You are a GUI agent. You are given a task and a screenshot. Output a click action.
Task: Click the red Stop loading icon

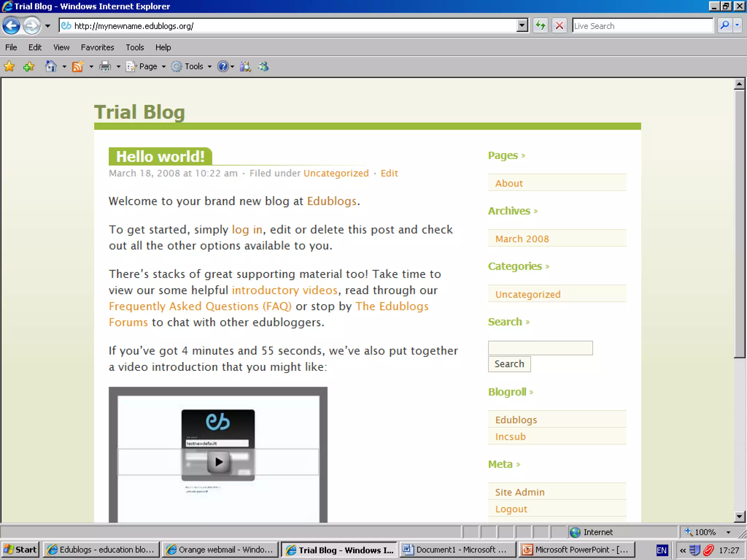(559, 26)
